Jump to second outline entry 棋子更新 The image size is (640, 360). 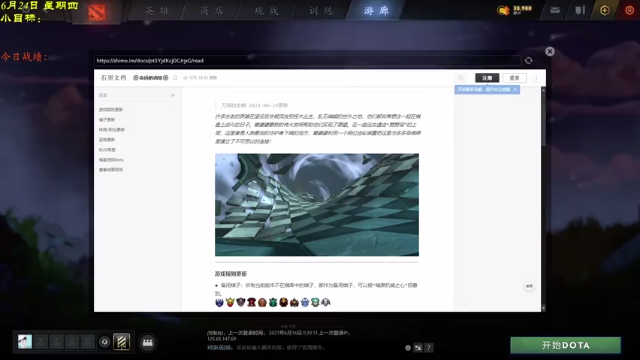click(107, 120)
